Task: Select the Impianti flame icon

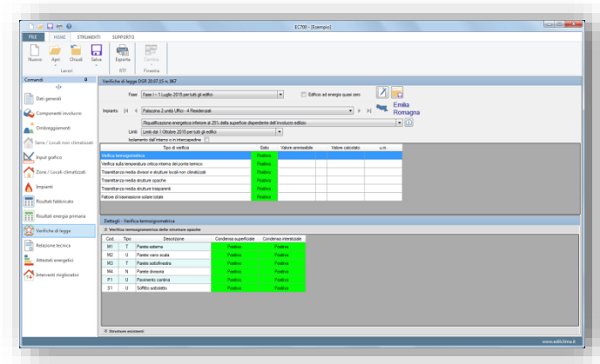Action: coord(29,187)
